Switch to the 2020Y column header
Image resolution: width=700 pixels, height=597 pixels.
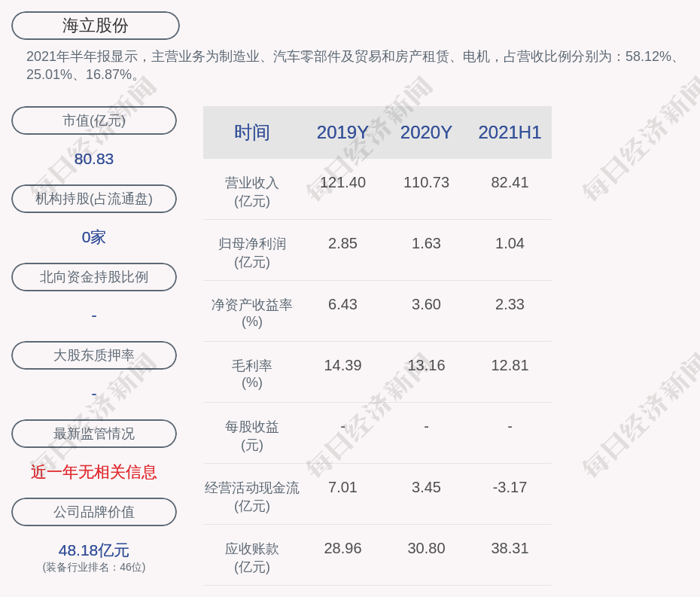[x=426, y=132]
